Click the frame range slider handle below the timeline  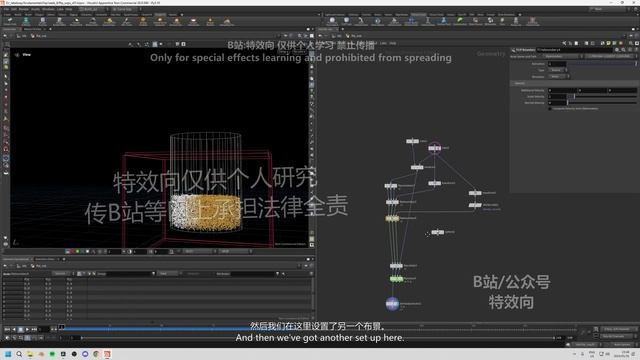(82, 338)
